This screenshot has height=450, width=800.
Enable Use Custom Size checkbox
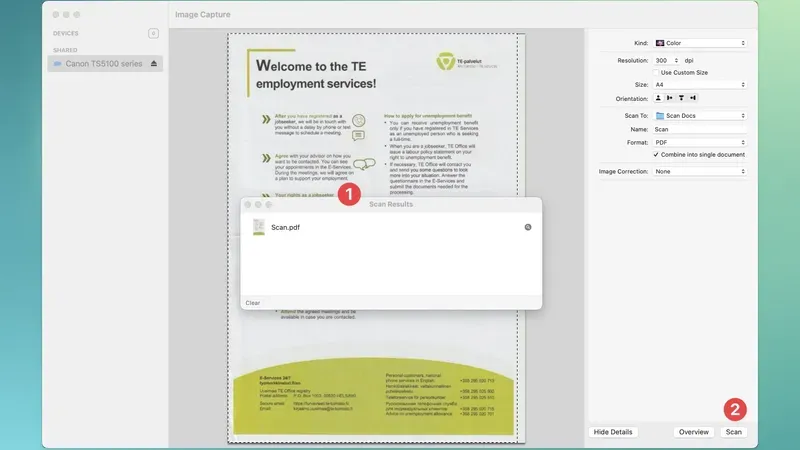pos(656,72)
